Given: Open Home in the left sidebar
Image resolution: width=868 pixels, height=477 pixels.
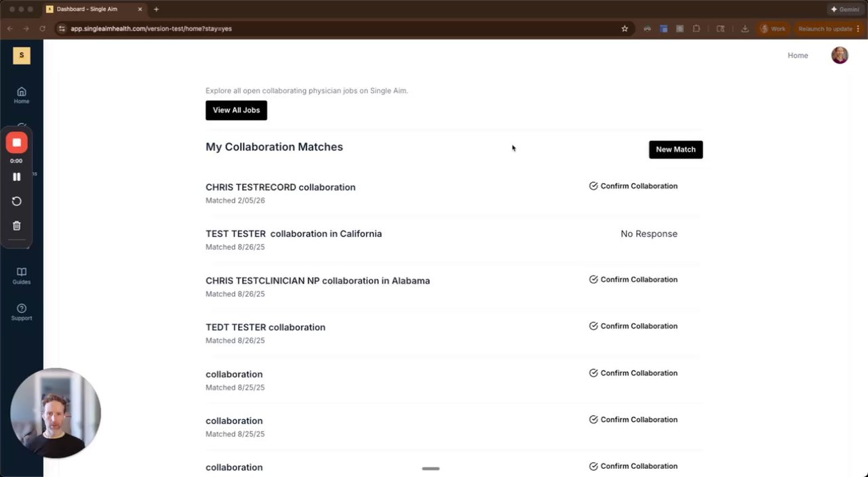Looking at the screenshot, I should coord(22,95).
